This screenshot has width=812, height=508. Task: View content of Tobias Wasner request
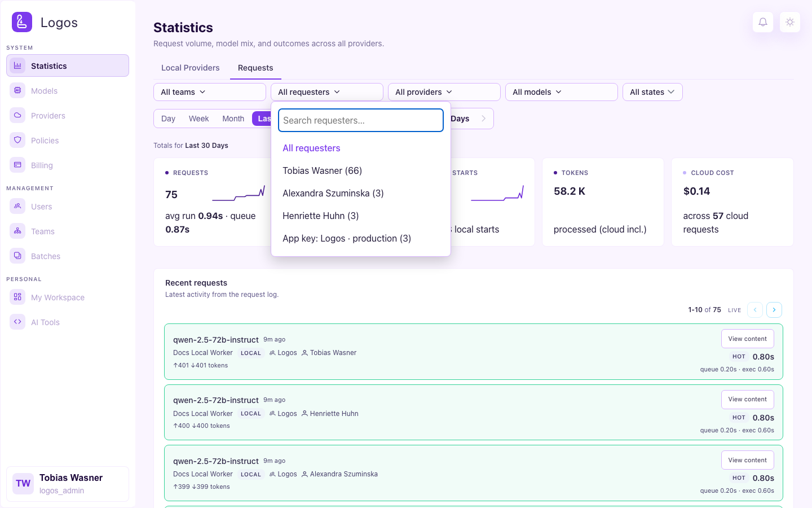748,339
